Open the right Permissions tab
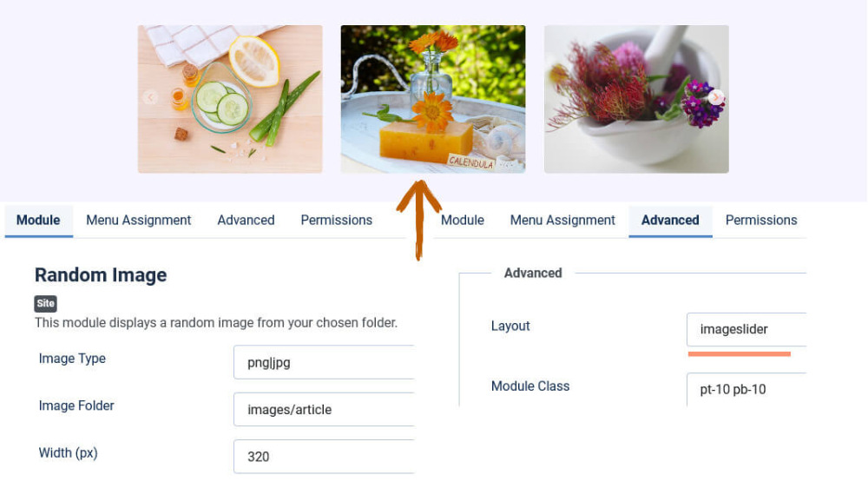Screen dimensions: 868x488 click(761, 221)
